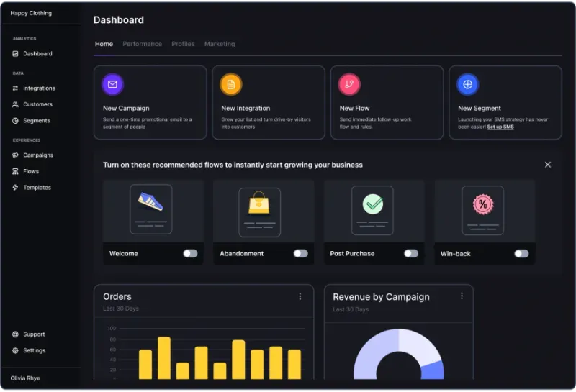576x392 pixels.
Task: Turn on the Abandonment flow switch
Action: point(300,254)
